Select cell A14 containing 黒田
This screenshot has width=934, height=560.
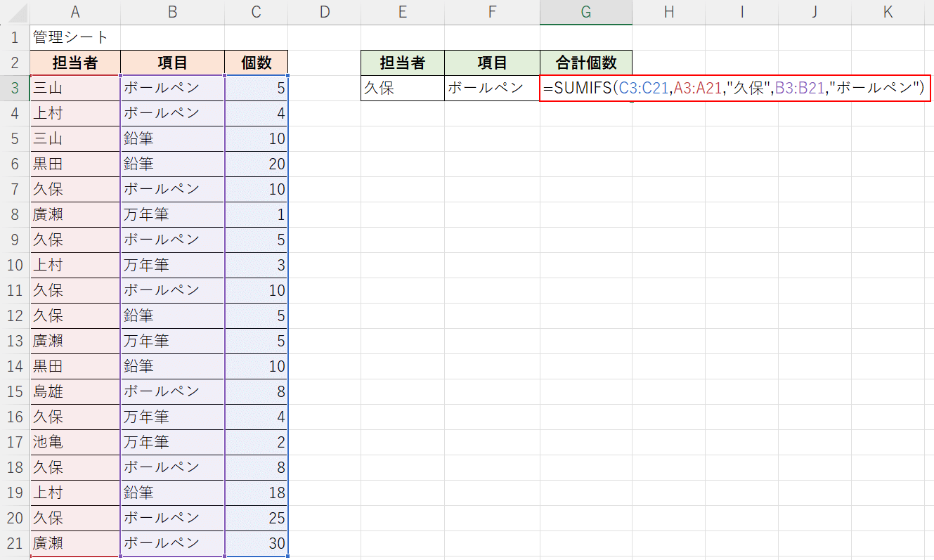point(75,366)
